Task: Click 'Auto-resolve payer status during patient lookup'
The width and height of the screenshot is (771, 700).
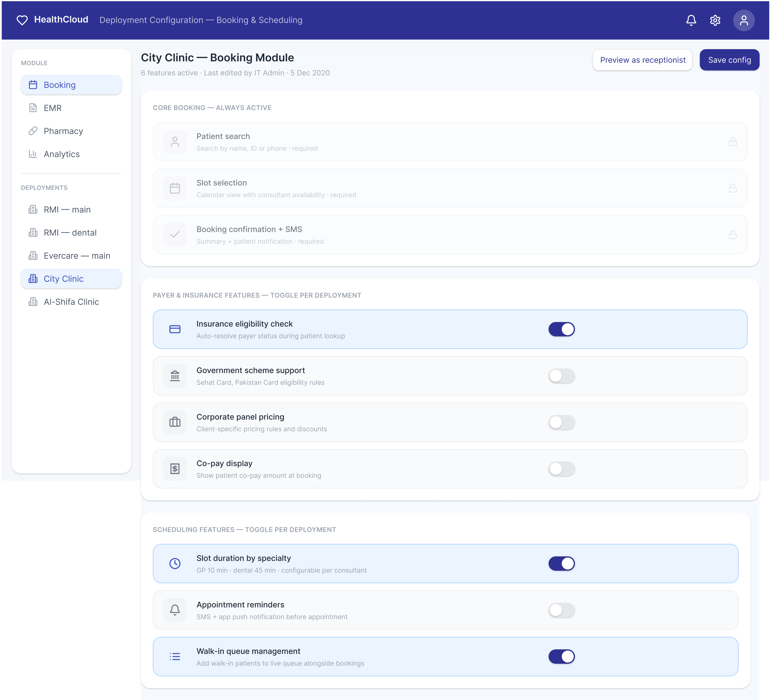Action: 270,336
